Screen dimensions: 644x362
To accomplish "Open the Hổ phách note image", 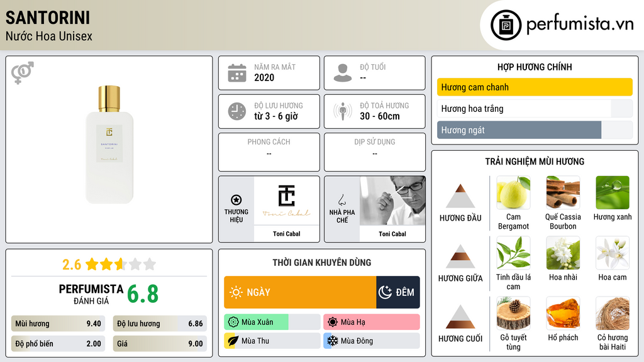I will tap(563, 313).
